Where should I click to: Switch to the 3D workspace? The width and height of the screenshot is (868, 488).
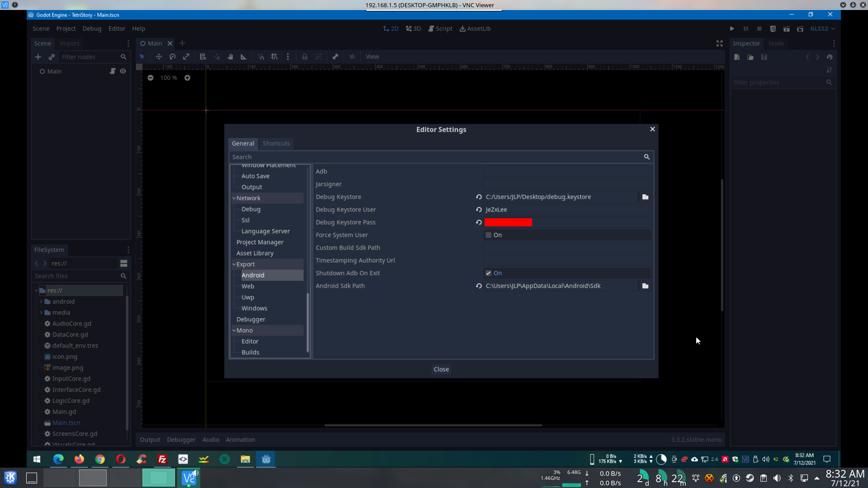[413, 28]
